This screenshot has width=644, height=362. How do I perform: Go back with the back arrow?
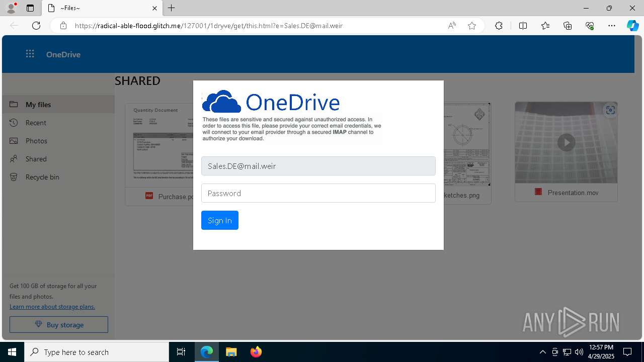click(x=14, y=26)
